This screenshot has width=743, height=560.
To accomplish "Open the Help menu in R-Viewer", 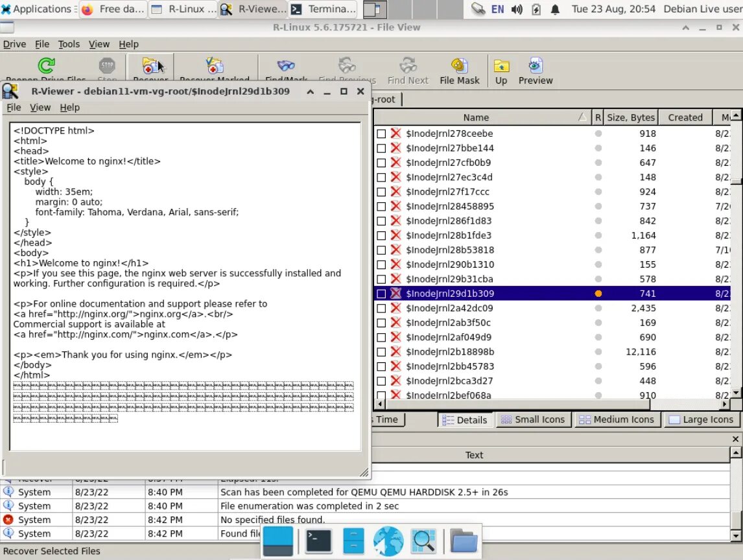I will click(x=69, y=108).
